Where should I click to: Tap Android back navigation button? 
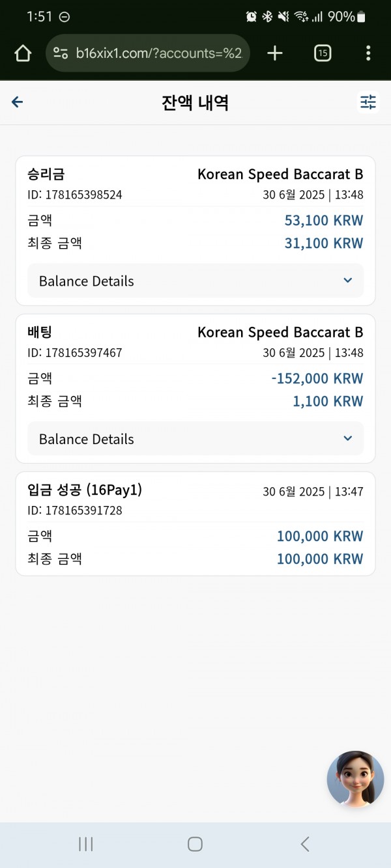pyautogui.click(x=304, y=844)
